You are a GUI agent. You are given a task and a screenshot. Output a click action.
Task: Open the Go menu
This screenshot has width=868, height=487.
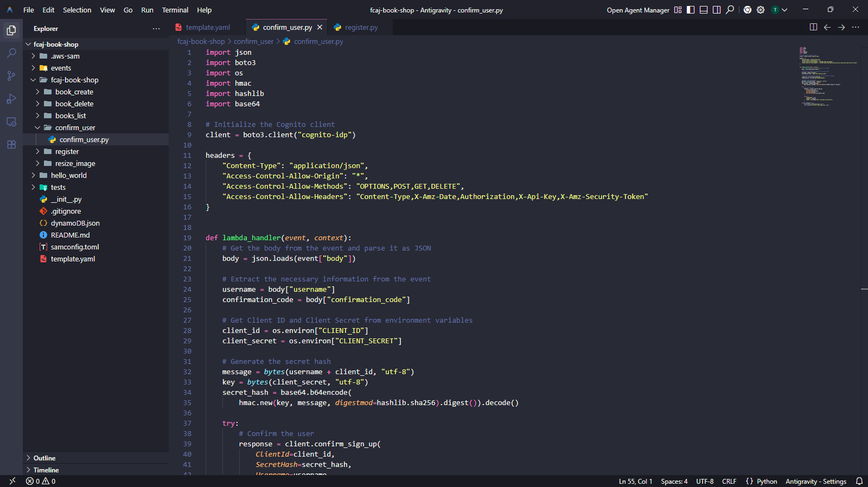(128, 10)
